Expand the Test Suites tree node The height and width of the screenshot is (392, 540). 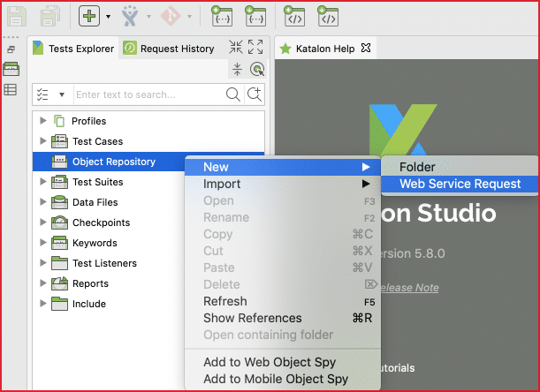coord(42,181)
